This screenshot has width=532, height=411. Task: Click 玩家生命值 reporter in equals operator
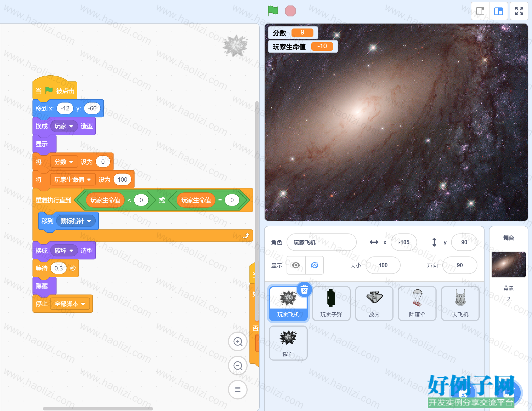click(x=196, y=200)
